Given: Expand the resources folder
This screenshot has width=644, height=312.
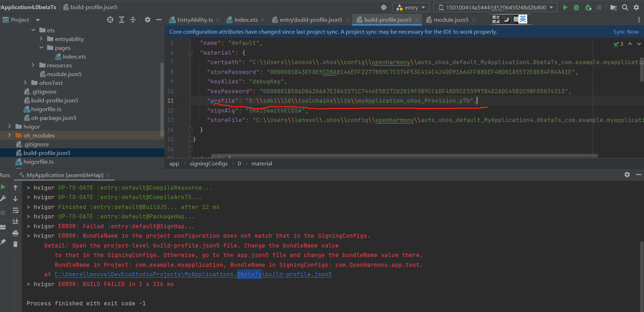Looking at the screenshot, I should pyautogui.click(x=33, y=65).
